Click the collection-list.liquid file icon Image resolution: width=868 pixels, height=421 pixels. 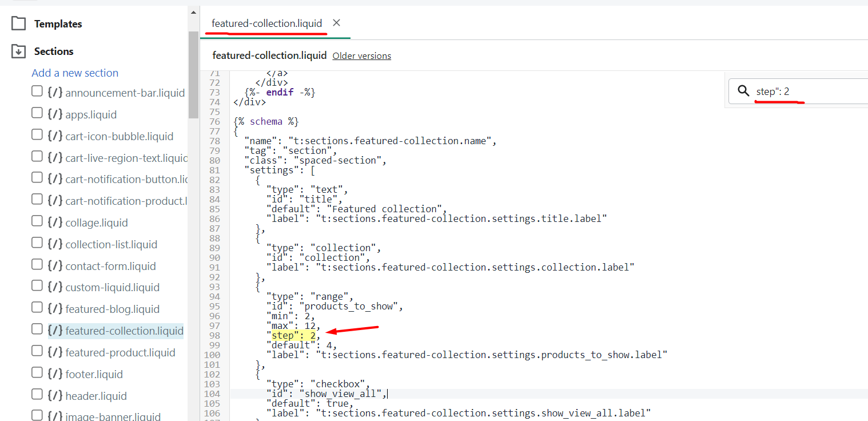point(55,244)
